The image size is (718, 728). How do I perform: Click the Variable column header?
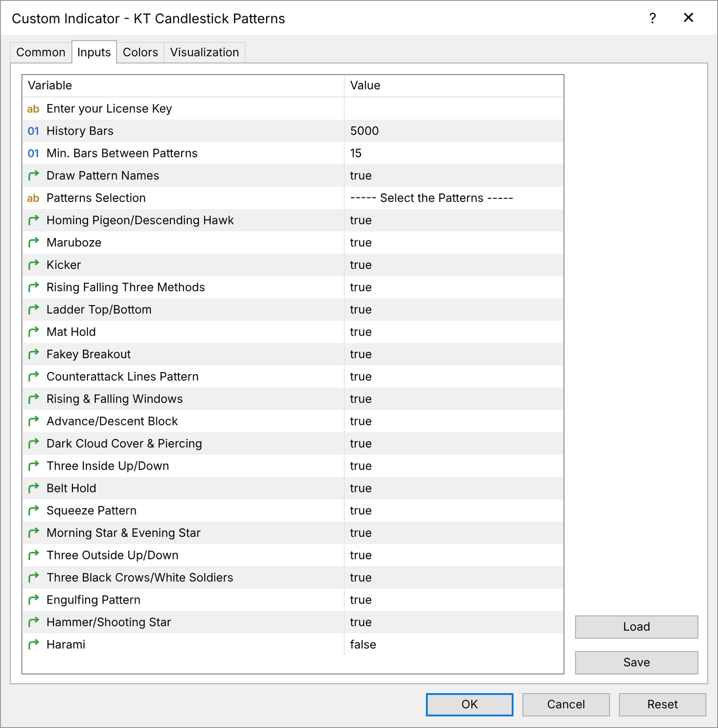(x=183, y=86)
